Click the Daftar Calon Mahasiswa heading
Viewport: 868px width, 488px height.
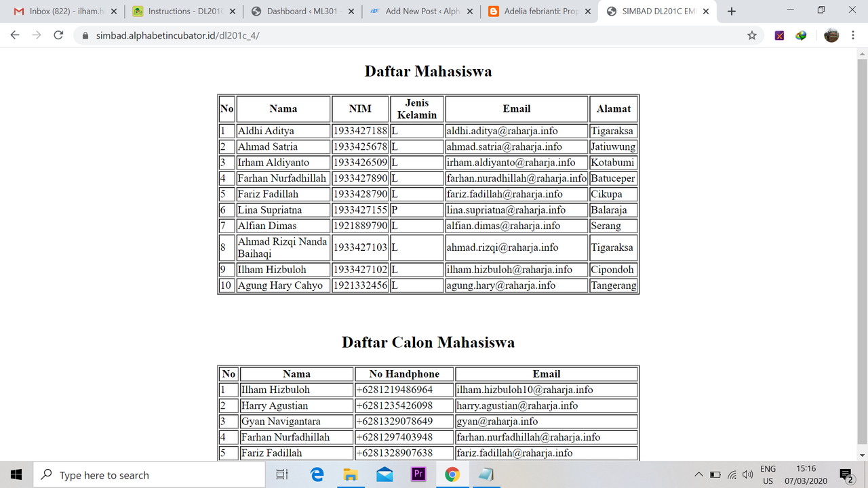click(x=428, y=342)
